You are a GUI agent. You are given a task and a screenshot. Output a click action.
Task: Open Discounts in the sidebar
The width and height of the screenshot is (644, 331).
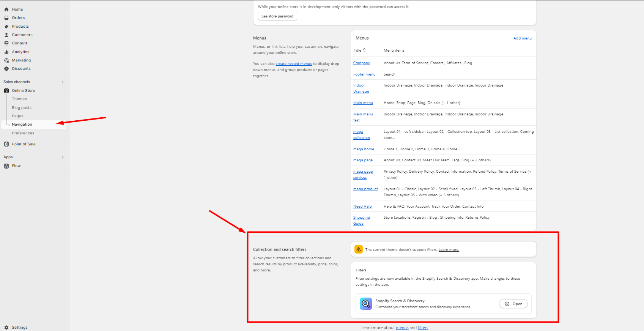[21, 69]
